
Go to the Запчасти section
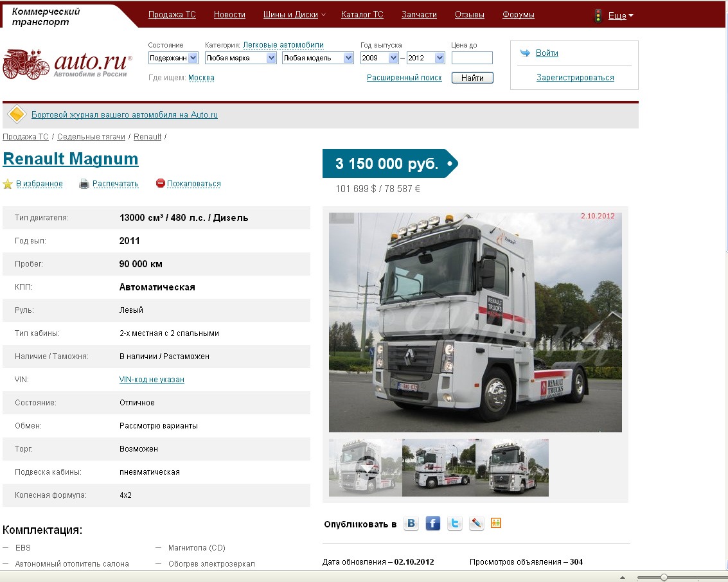(x=419, y=15)
